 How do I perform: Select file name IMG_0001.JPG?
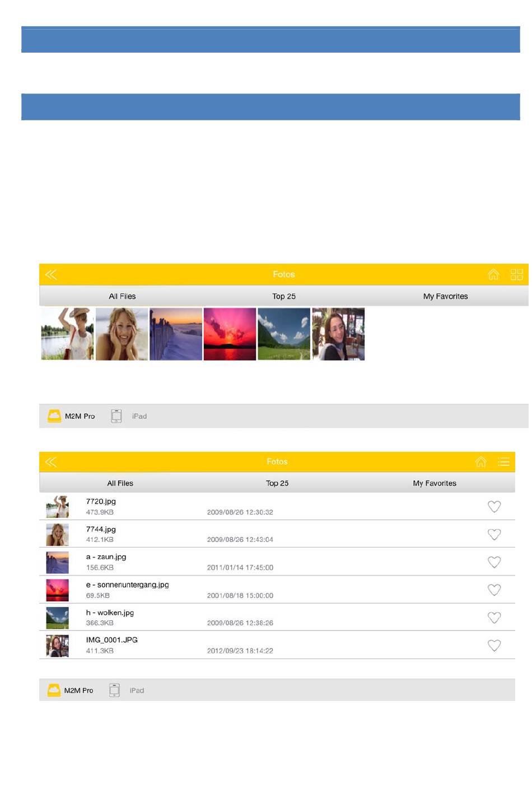tap(111, 640)
